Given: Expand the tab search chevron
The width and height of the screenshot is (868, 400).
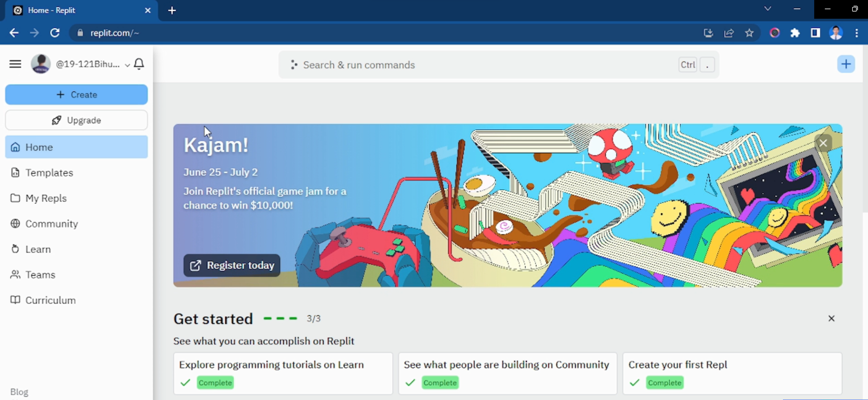Looking at the screenshot, I should [768, 9].
